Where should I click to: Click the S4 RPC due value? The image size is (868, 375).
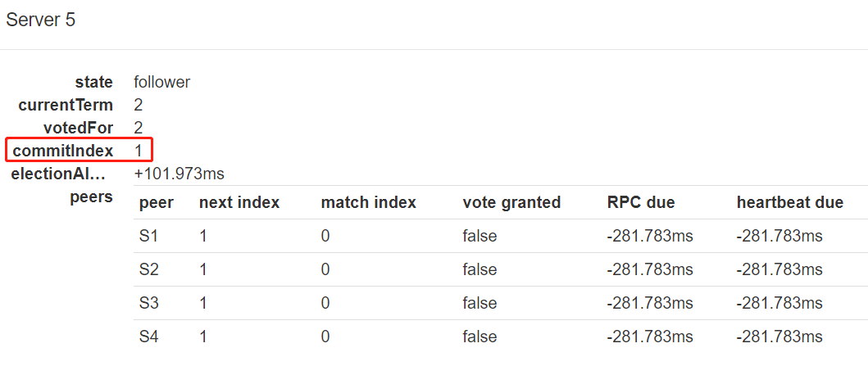650,337
